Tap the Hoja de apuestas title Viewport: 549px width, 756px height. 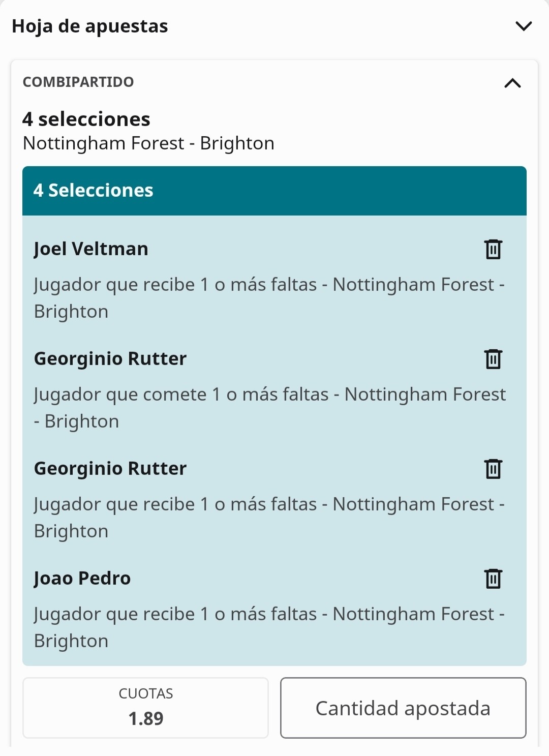pos(90,26)
